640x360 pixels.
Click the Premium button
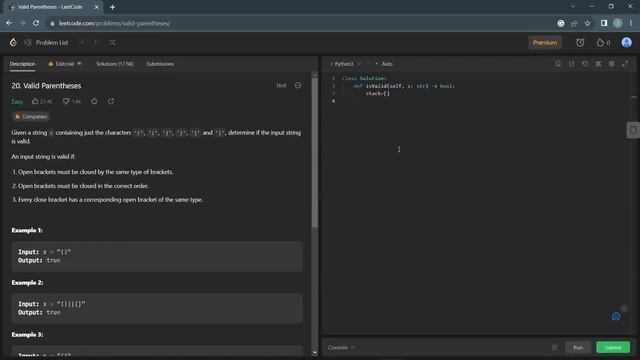pyautogui.click(x=545, y=42)
